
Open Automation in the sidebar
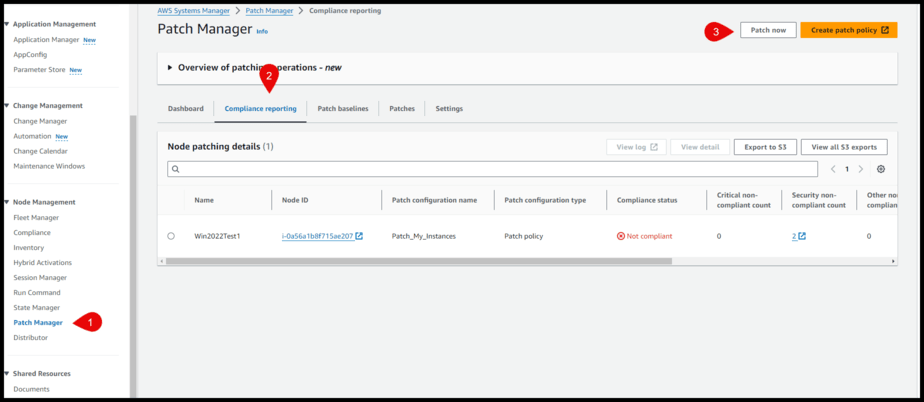pyautogui.click(x=32, y=136)
